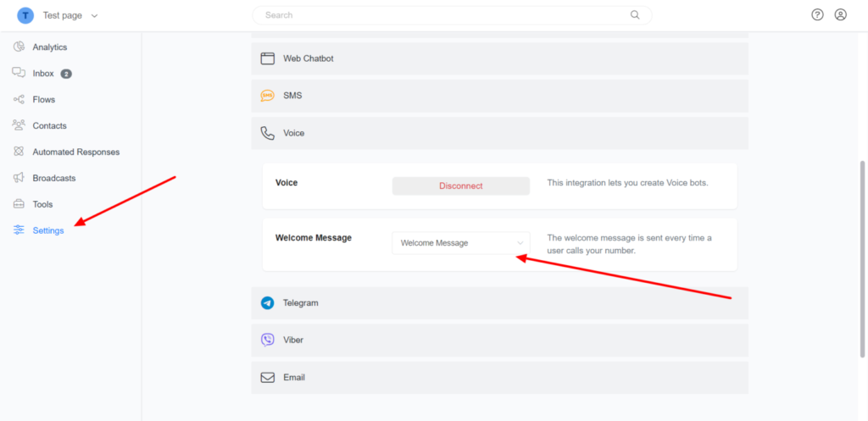Click the Voice phone handset icon
Viewport: 868px width, 421px height.
267,133
